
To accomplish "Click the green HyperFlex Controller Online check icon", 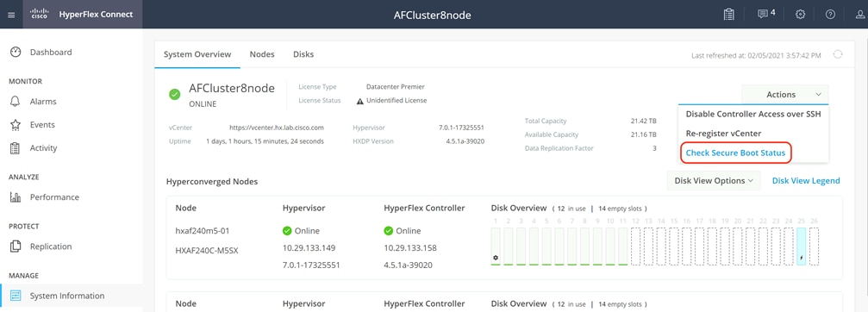I will click(388, 231).
